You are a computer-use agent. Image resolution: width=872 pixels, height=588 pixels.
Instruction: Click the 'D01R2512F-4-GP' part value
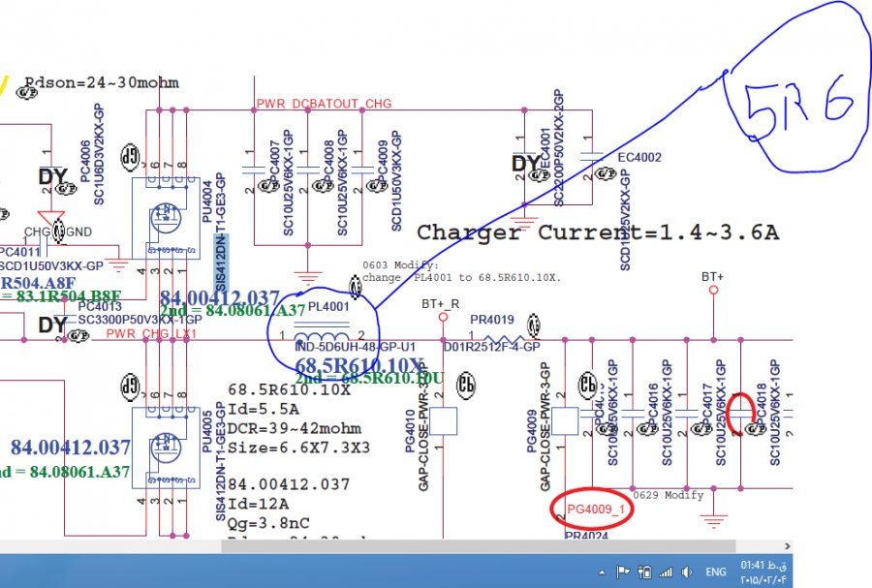491,347
